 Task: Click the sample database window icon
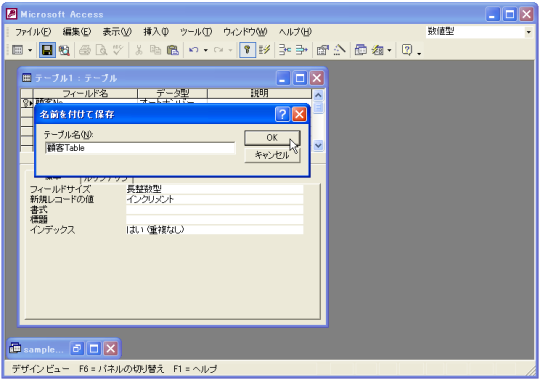tap(15, 348)
